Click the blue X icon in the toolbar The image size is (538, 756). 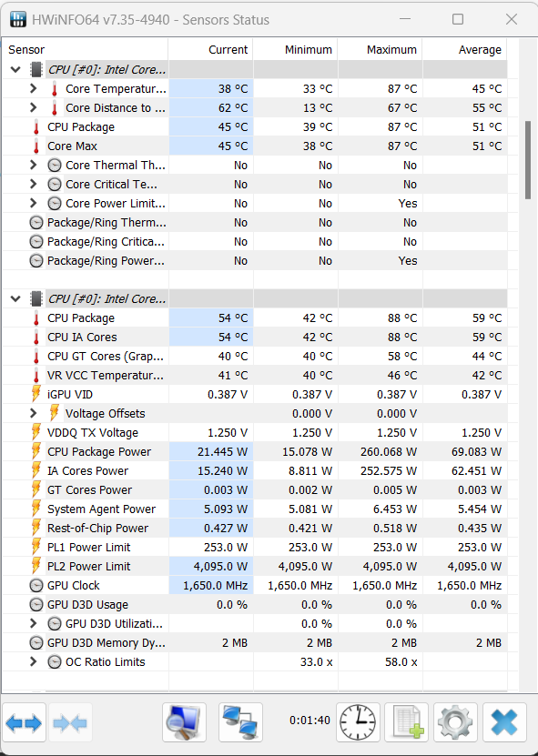pos(503,721)
